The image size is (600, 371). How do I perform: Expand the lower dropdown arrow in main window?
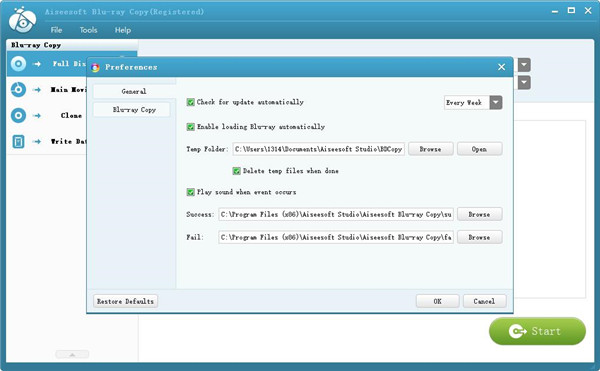click(524, 83)
